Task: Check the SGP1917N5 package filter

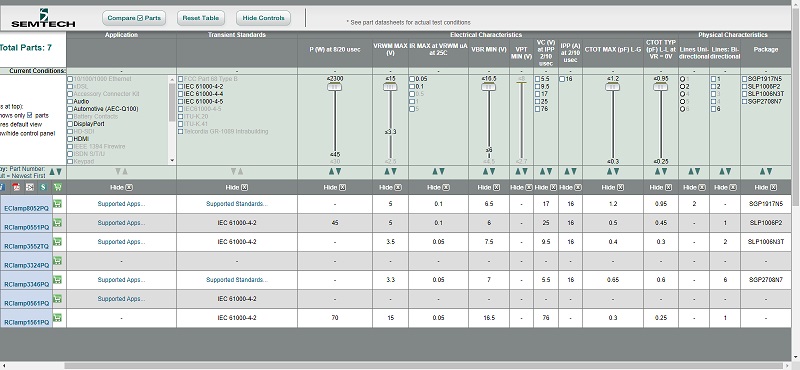Action: pyautogui.click(x=744, y=79)
